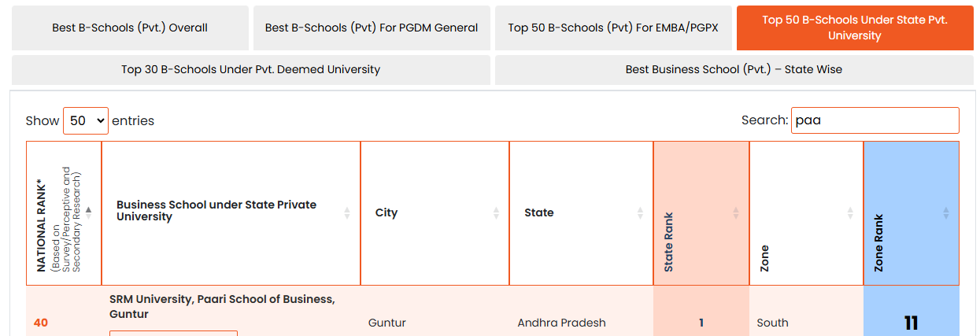This screenshot has height=336, width=980.
Task: Open Best B-Schools (Pvt) For PGDM General tab
Action: tap(372, 28)
